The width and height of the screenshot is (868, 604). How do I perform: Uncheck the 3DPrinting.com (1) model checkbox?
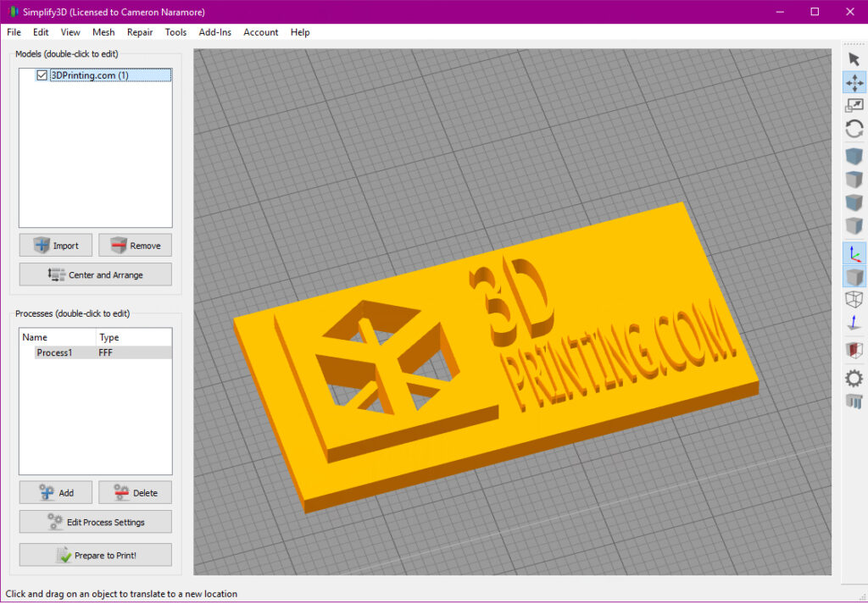42,75
